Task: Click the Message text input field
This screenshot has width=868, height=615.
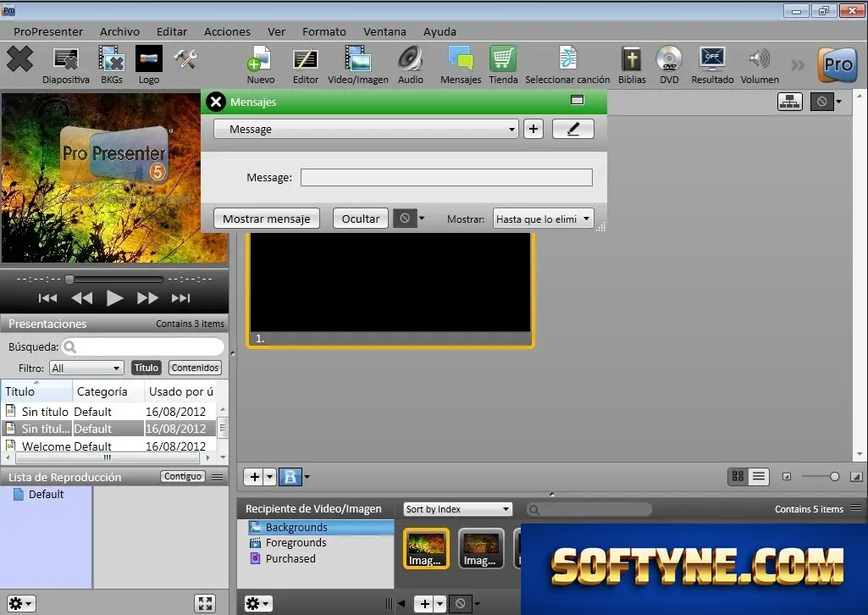Action: (x=446, y=178)
